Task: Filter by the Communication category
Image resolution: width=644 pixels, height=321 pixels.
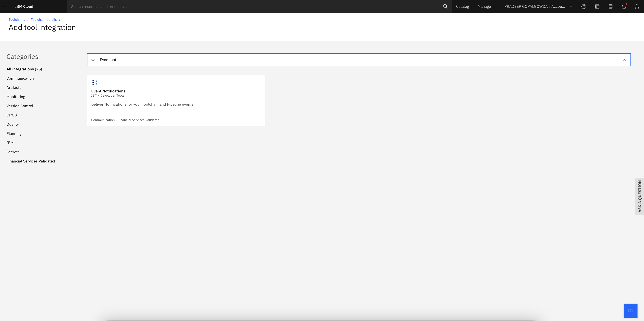Action: click(20, 78)
